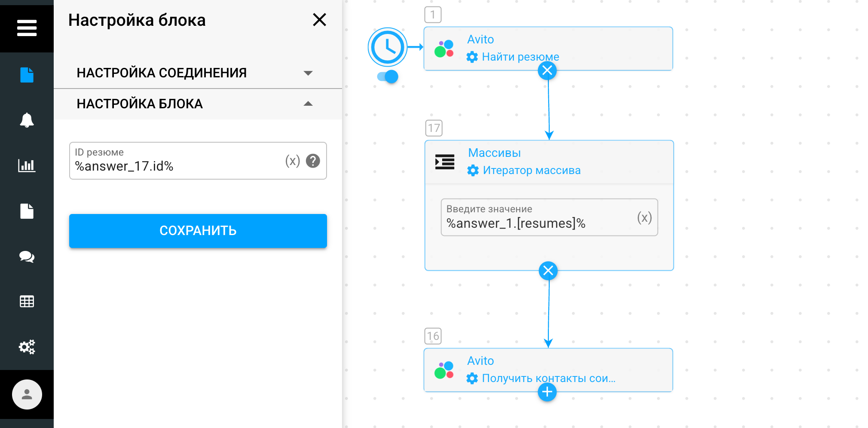Click the help question mark for ID резюме
Viewport: 868px width, 428px height.
[313, 161]
